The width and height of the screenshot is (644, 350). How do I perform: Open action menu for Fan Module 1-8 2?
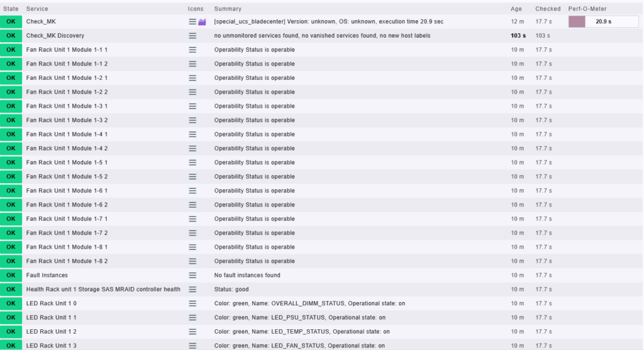192,261
